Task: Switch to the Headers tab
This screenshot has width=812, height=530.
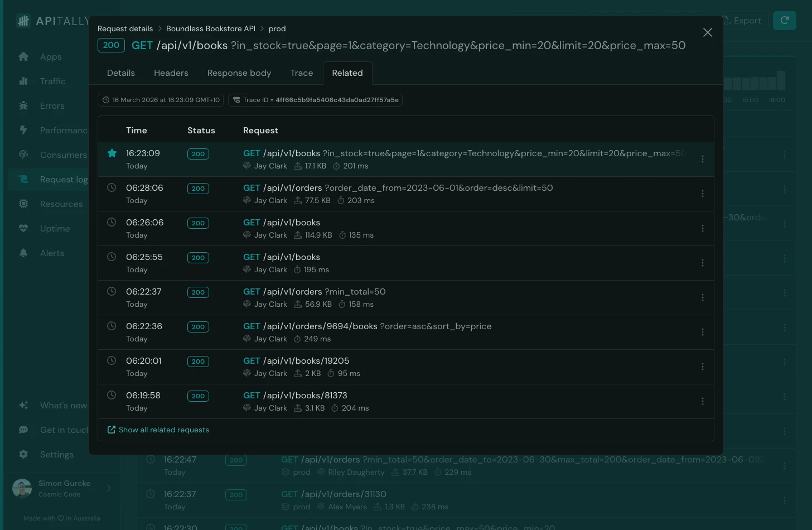Action: click(x=171, y=73)
